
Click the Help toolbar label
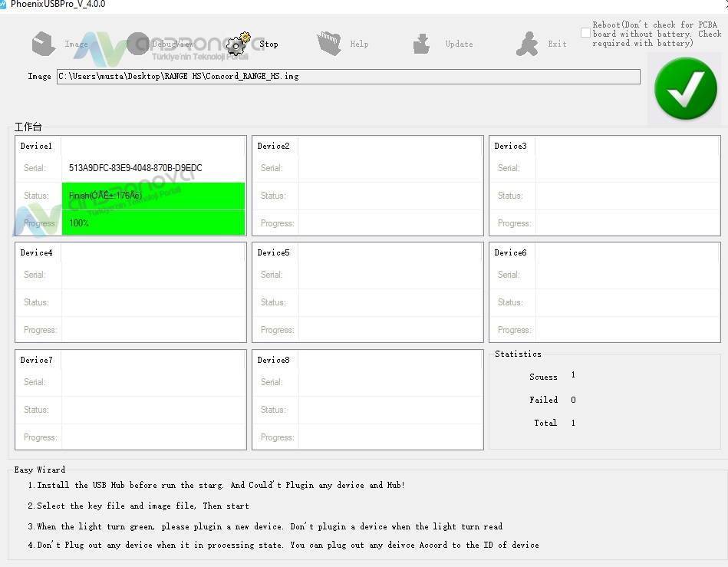point(359,44)
